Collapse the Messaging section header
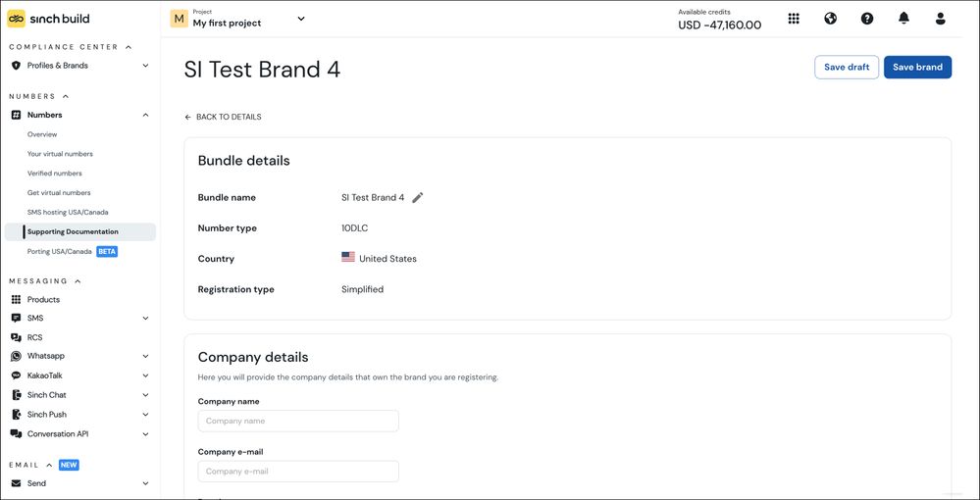This screenshot has height=500, width=980. (x=46, y=281)
